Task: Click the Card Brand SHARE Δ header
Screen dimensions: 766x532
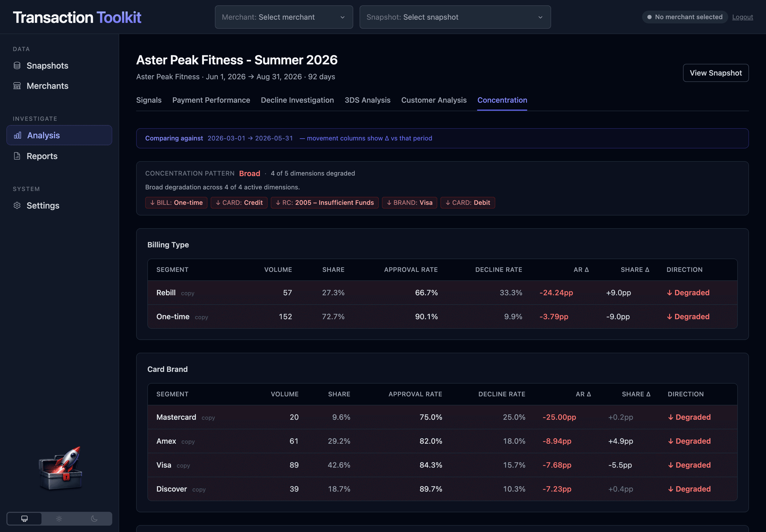Action: tap(636, 394)
